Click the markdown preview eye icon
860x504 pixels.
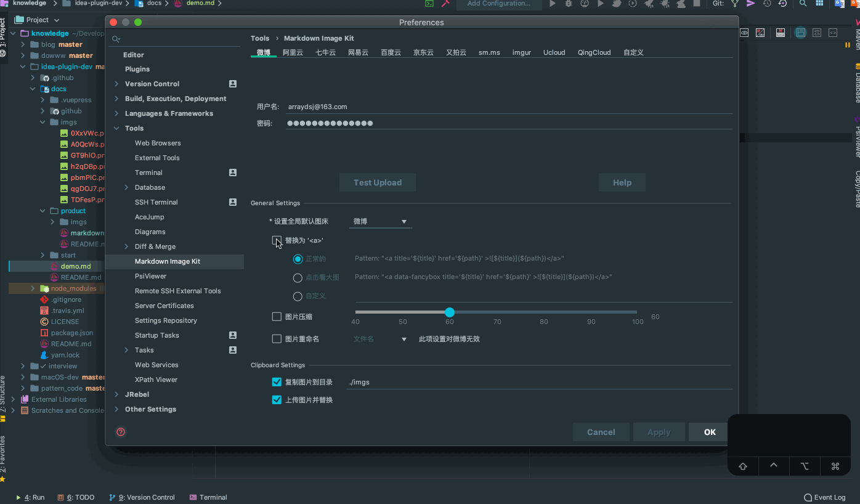pyautogui.click(x=744, y=33)
